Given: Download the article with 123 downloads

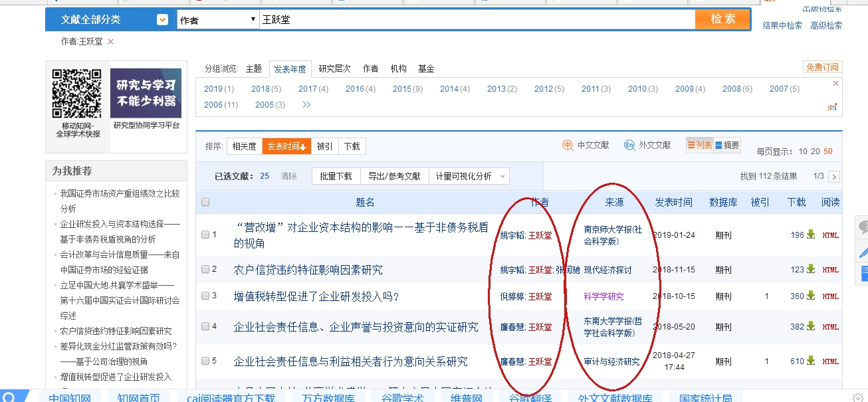Looking at the screenshot, I should point(810,269).
